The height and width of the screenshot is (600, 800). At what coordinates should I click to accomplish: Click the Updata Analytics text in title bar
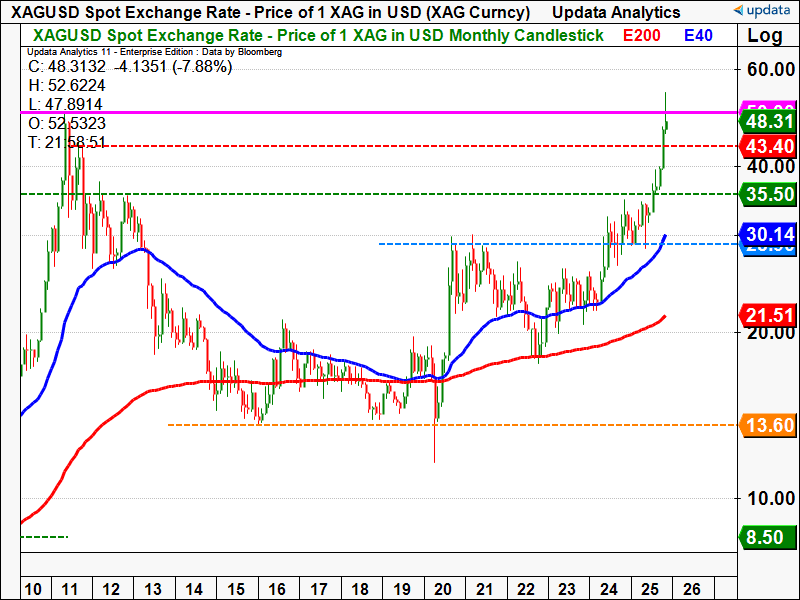[x=616, y=12]
